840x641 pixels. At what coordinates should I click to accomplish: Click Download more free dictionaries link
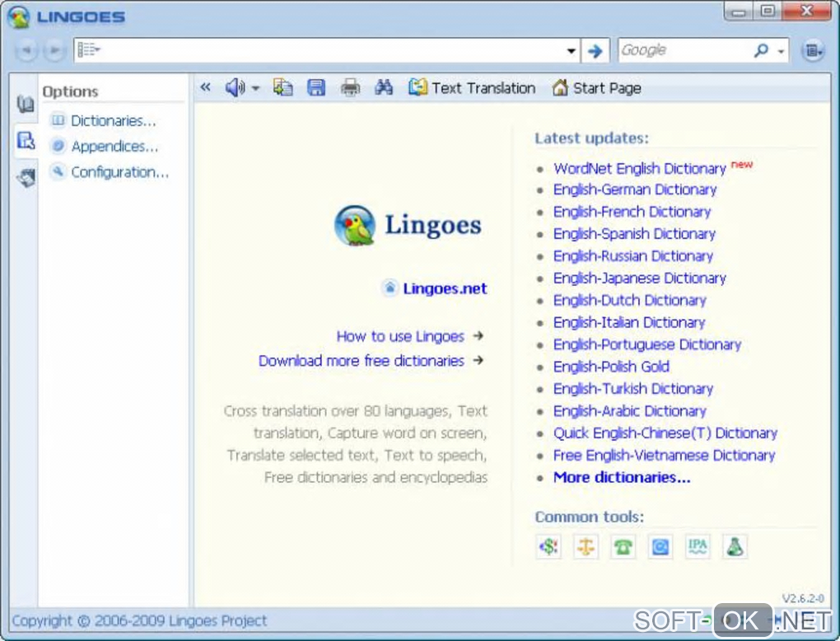tap(361, 361)
